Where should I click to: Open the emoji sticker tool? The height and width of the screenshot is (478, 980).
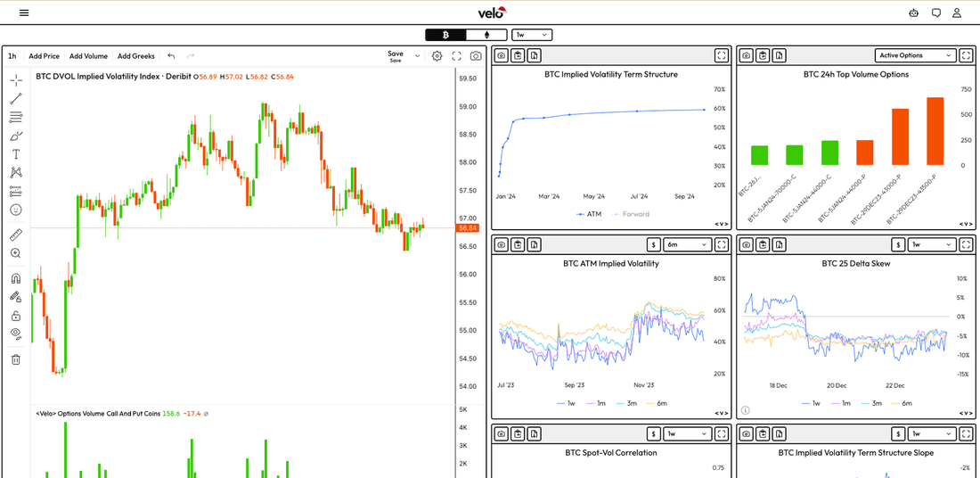coord(16,210)
